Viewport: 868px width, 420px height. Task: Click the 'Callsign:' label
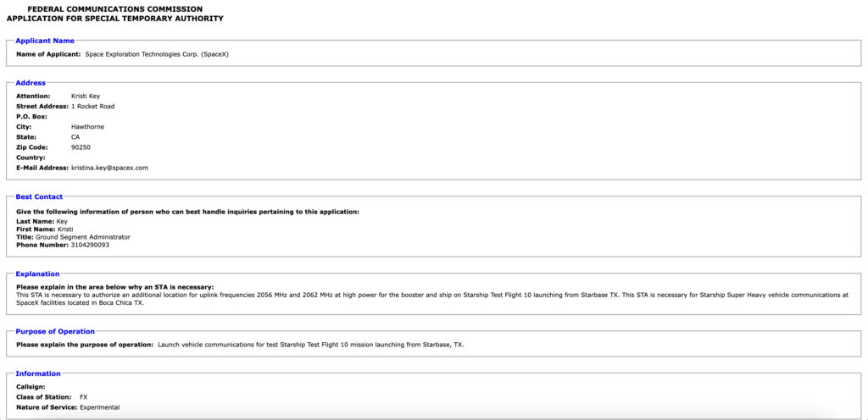[x=31, y=387]
